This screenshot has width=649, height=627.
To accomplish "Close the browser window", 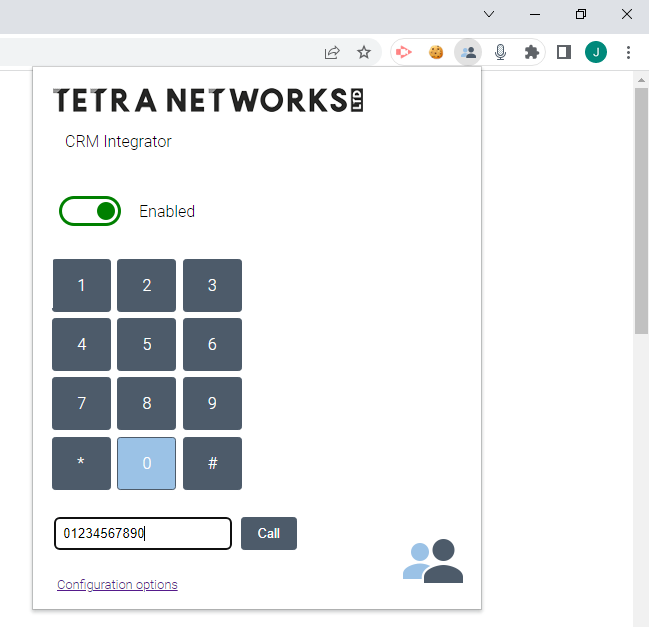I will (x=627, y=14).
